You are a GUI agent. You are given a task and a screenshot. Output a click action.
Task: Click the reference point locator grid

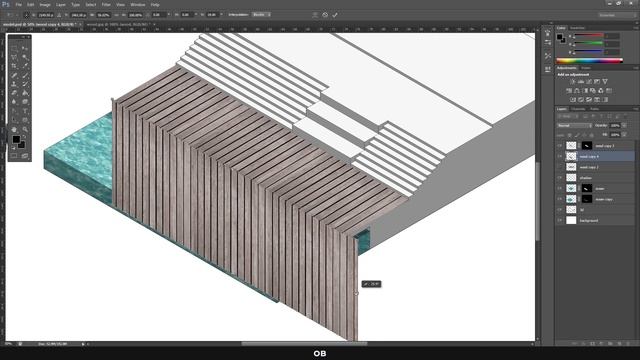[27, 15]
